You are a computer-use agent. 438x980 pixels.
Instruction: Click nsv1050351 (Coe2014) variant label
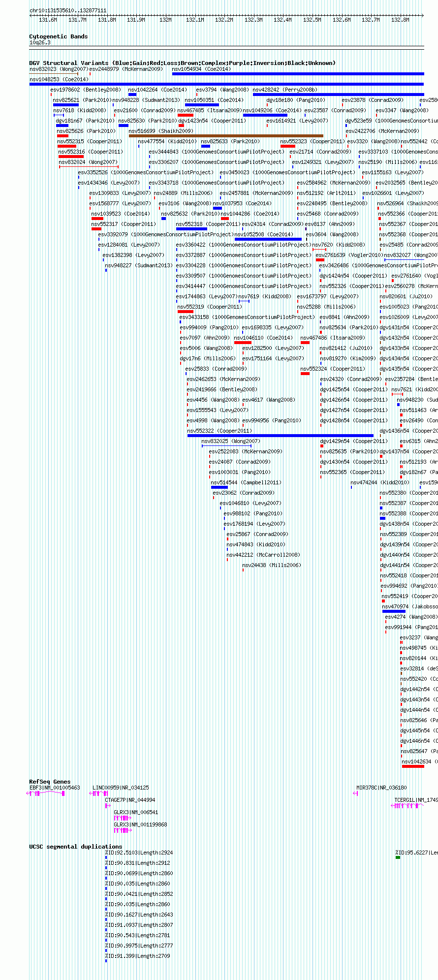pos(214,100)
